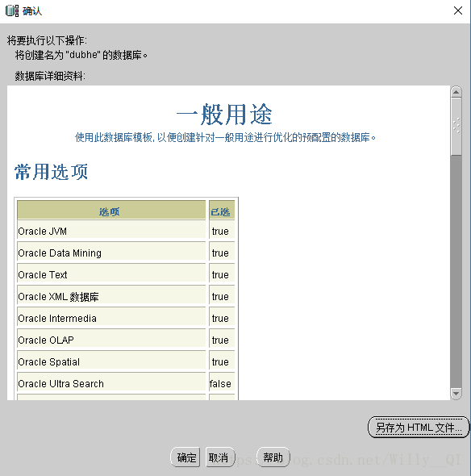
Task: Close the 确认 dialog window
Action: coord(458,10)
